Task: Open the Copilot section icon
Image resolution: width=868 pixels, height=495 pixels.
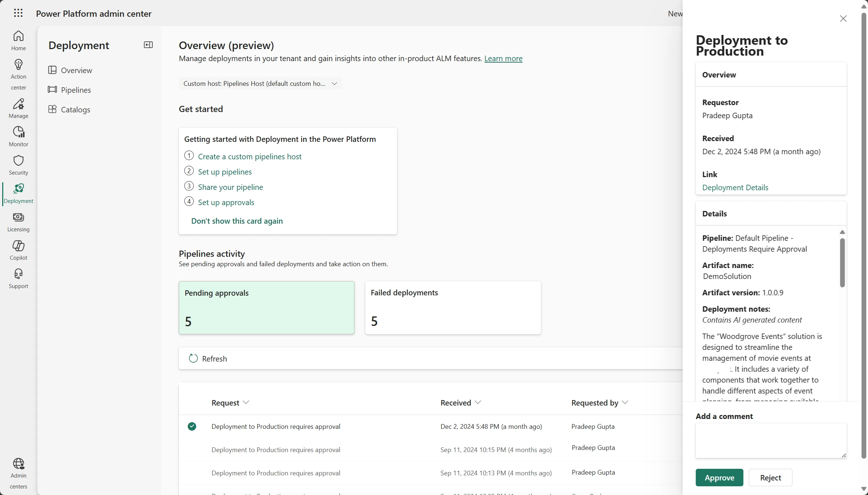Action: (x=18, y=246)
